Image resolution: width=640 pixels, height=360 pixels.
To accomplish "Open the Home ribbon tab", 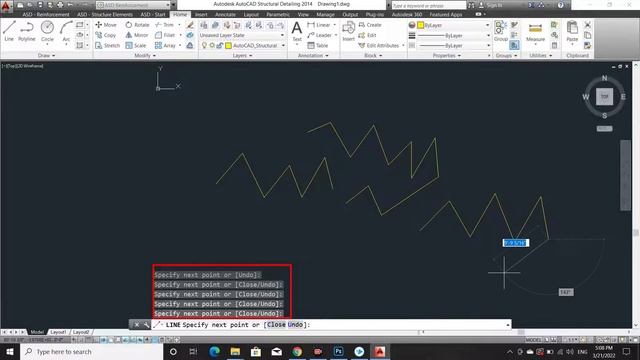I will click(180, 14).
